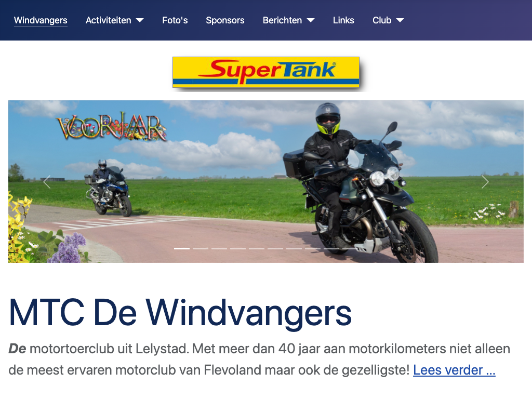Viewport: 532px width, 399px height.
Task: Click the MTC De Windvangers heading
Action: [x=180, y=313]
